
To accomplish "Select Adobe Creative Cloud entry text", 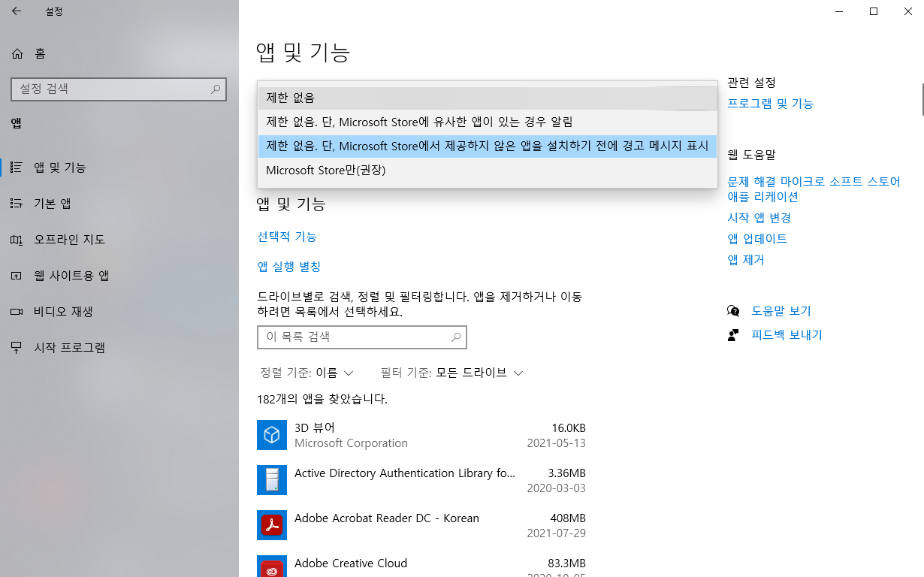I will [351, 563].
